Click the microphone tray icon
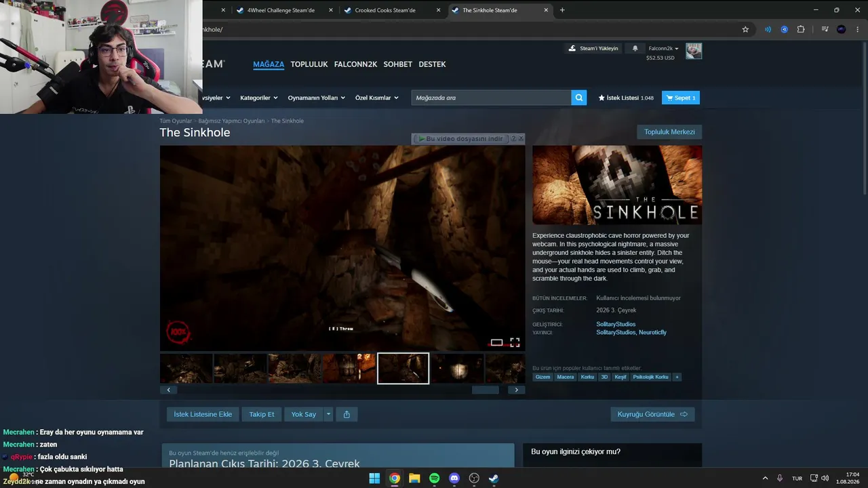The width and height of the screenshot is (868, 488). [780, 478]
